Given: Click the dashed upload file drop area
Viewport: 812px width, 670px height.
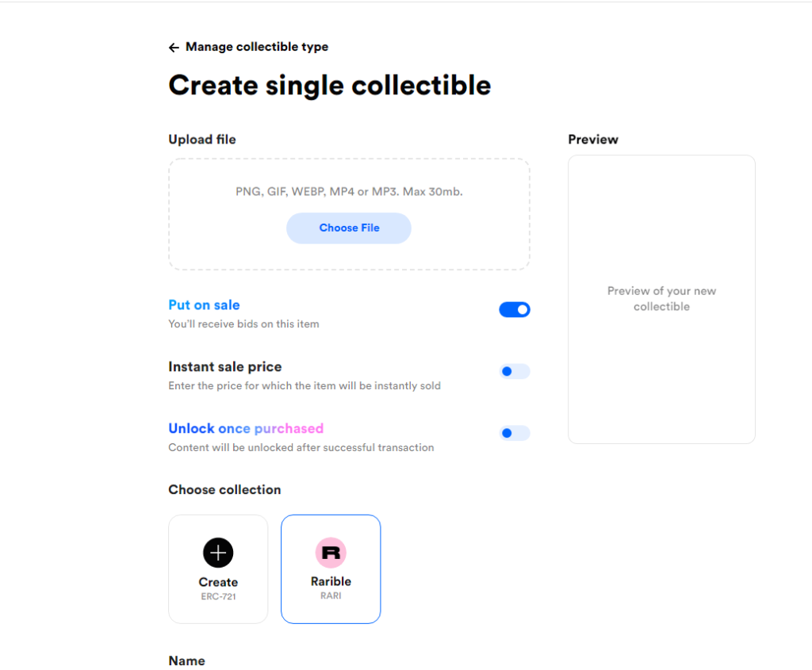Looking at the screenshot, I should (x=349, y=214).
